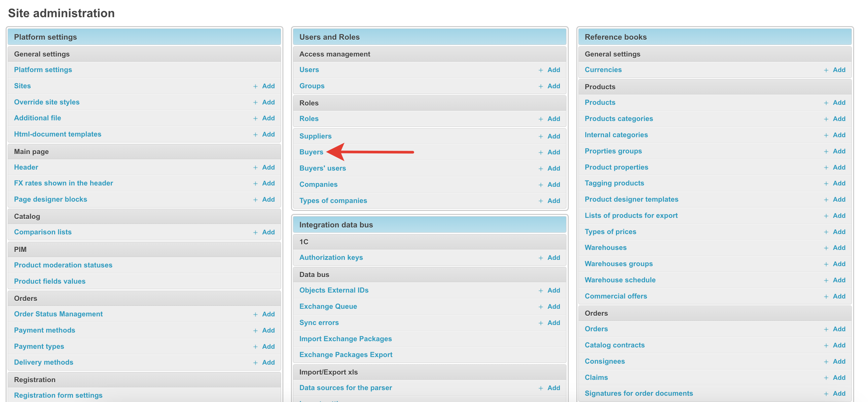Open Signatures for order documents
Viewport: 868px width, 402px height.
(x=638, y=393)
